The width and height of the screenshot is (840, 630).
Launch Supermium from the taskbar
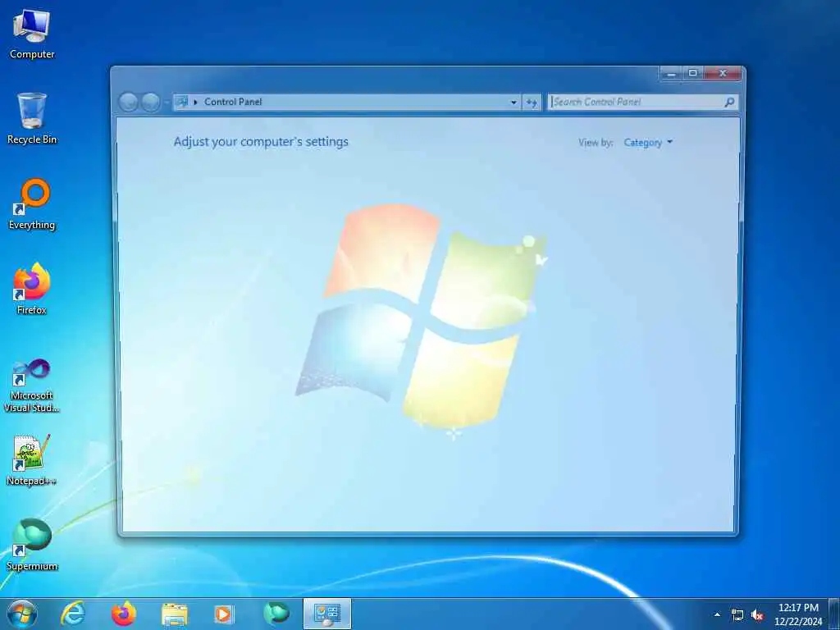[x=276, y=614]
